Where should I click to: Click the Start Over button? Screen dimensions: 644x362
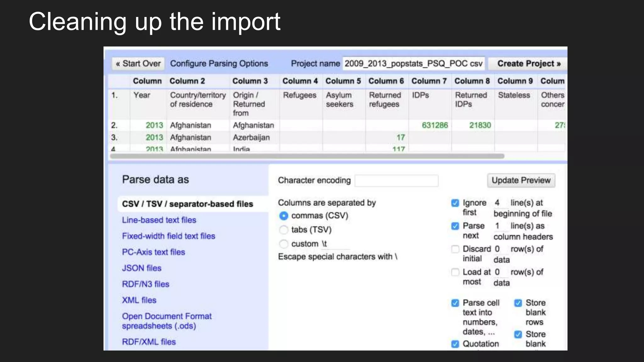click(x=138, y=63)
